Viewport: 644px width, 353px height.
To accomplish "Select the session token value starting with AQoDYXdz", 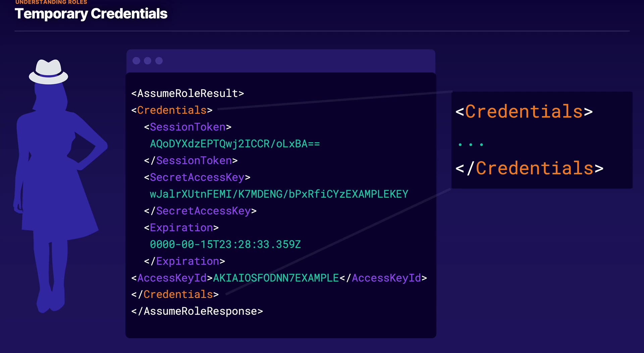I will pyautogui.click(x=235, y=144).
